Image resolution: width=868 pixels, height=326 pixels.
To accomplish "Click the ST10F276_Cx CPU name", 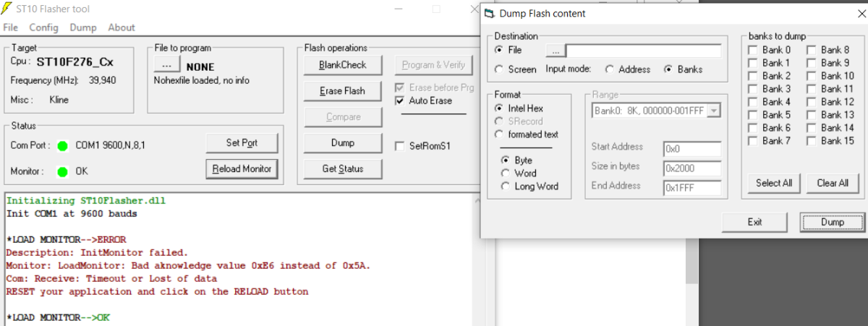I will (x=75, y=61).
